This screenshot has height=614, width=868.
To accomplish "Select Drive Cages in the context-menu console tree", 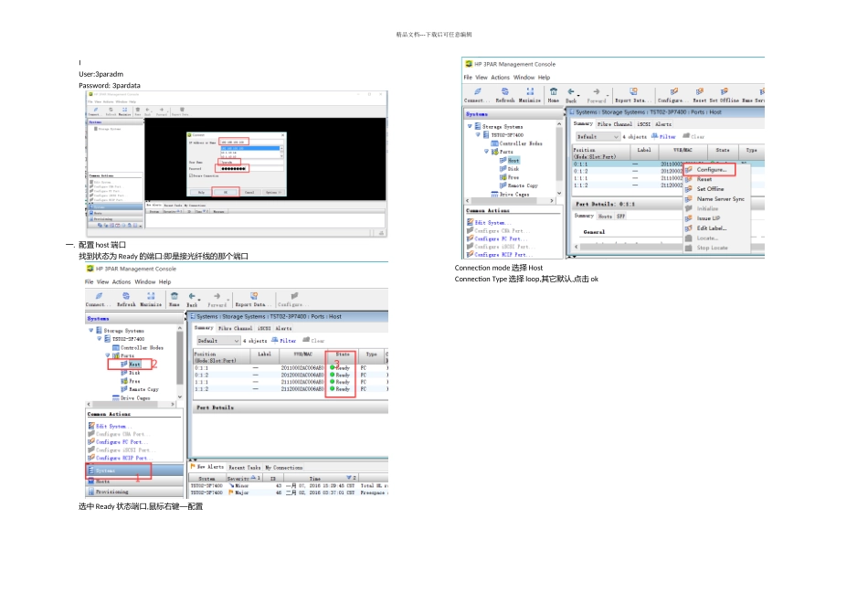I will [x=510, y=195].
